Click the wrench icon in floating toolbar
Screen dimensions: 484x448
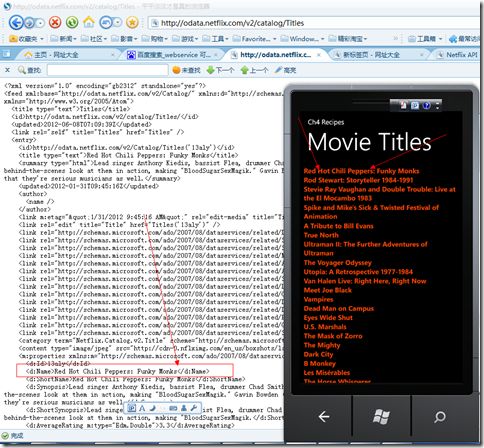pyautogui.click(x=194, y=408)
